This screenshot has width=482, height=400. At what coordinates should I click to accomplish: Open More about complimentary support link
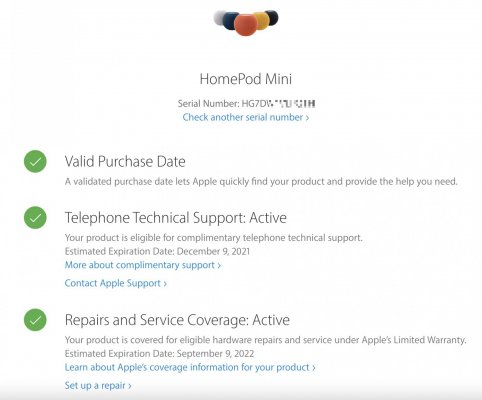[143, 265]
